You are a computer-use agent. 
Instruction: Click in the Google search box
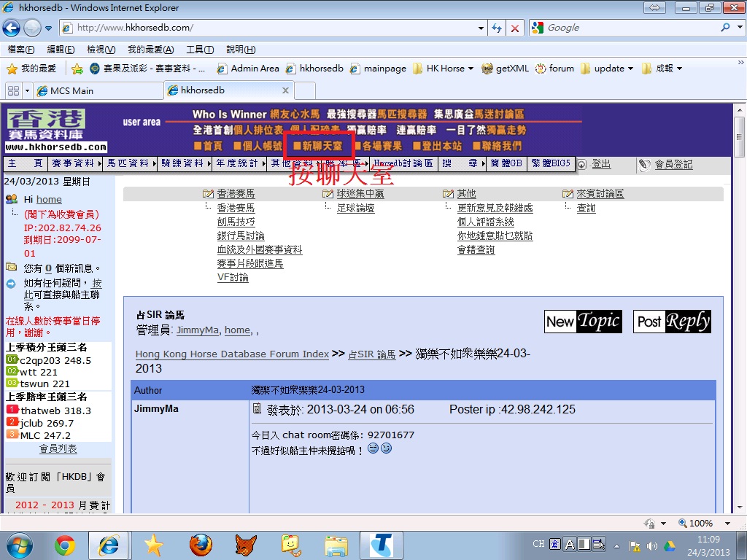click(627, 28)
